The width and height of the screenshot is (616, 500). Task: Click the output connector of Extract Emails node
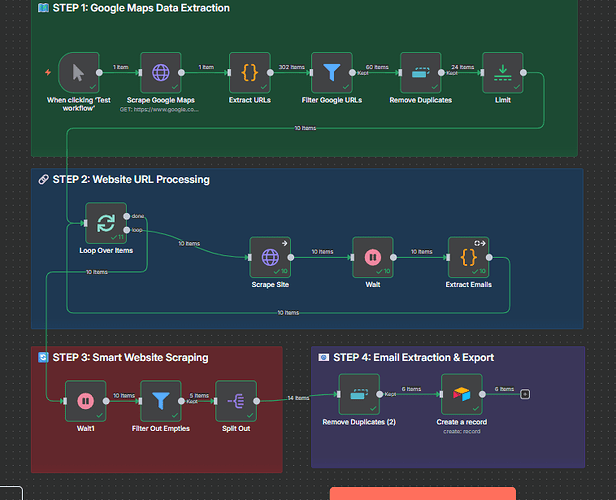[489, 257]
